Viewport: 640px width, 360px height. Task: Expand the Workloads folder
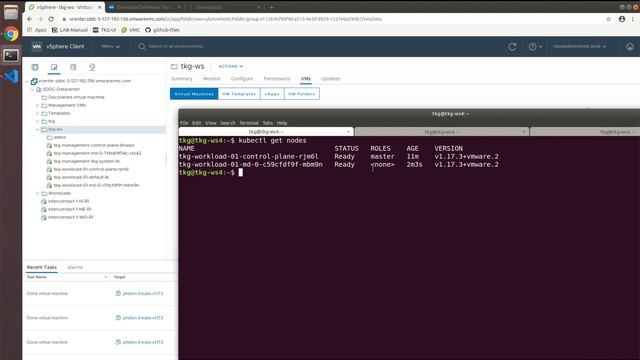coord(38,193)
